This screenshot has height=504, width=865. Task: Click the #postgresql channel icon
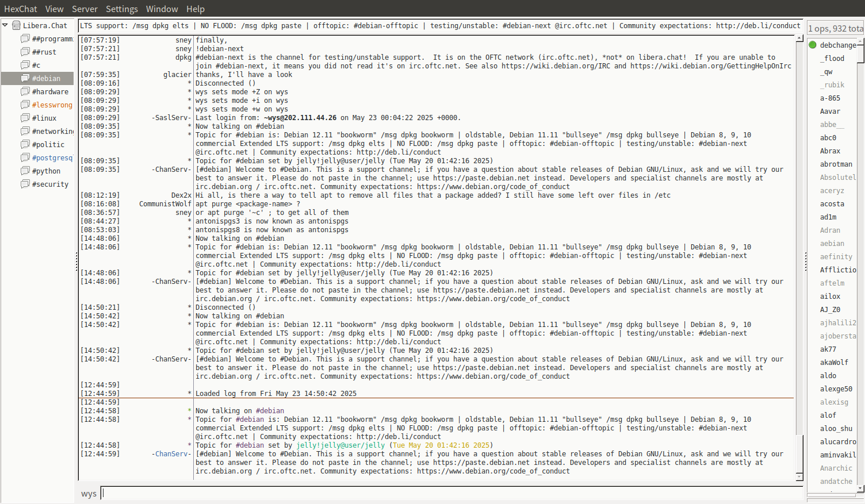(25, 157)
